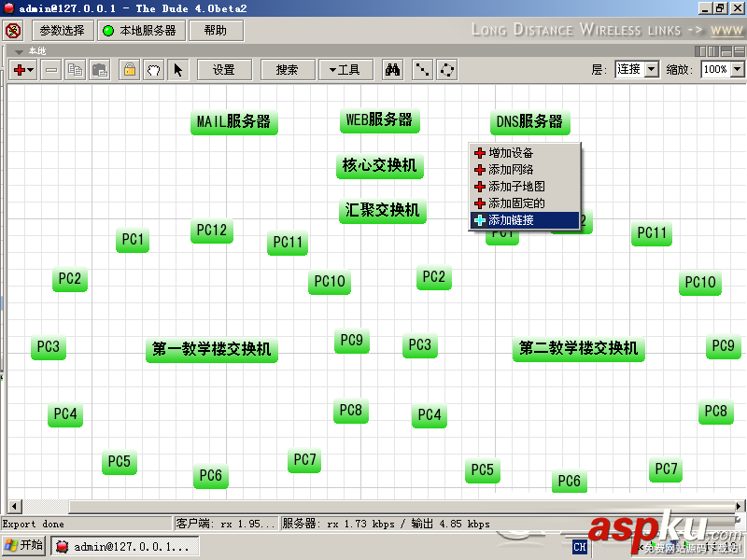
Task: Click the 服务器 rx 1.73 kbps status entry
Action: pyautogui.click(x=387, y=524)
